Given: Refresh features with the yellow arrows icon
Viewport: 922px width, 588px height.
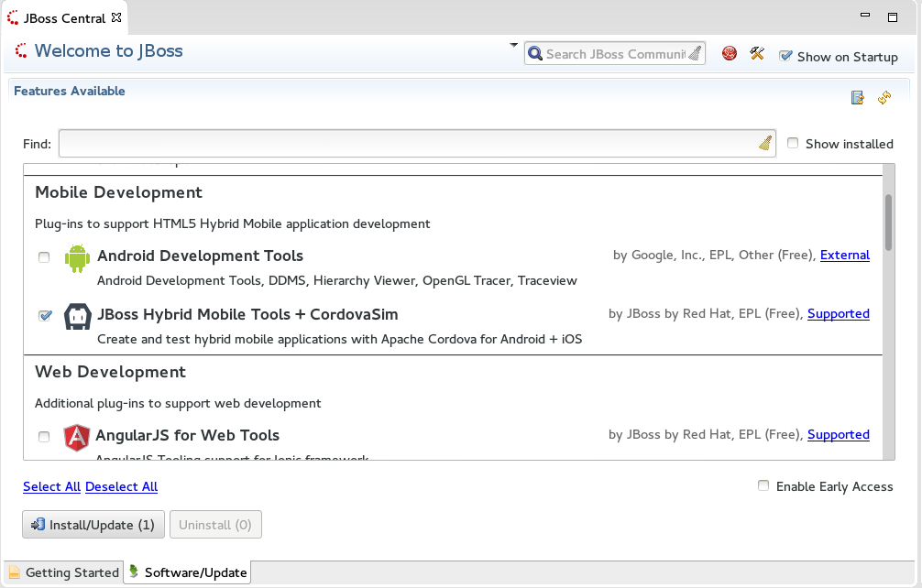Looking at the screenshot, I should pos(884,97).
